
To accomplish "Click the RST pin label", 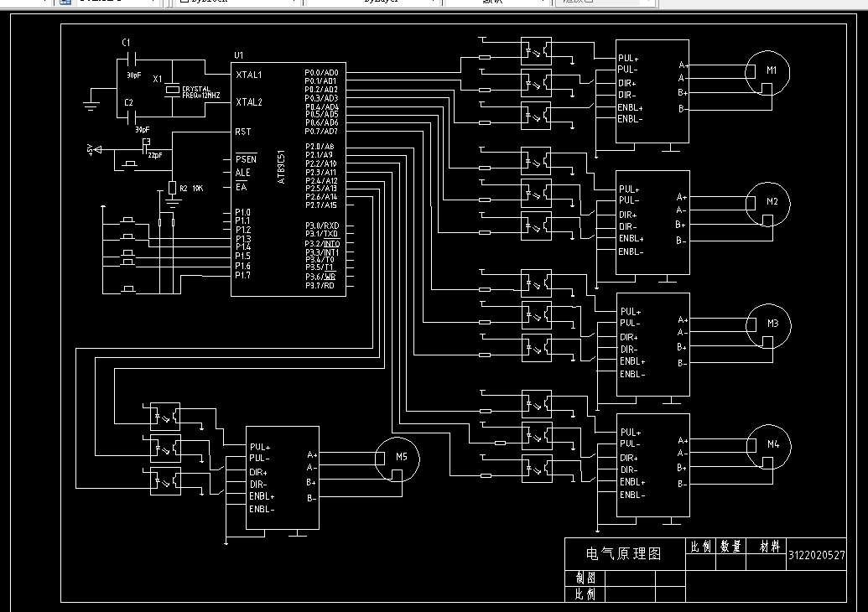I will point(243,132).
